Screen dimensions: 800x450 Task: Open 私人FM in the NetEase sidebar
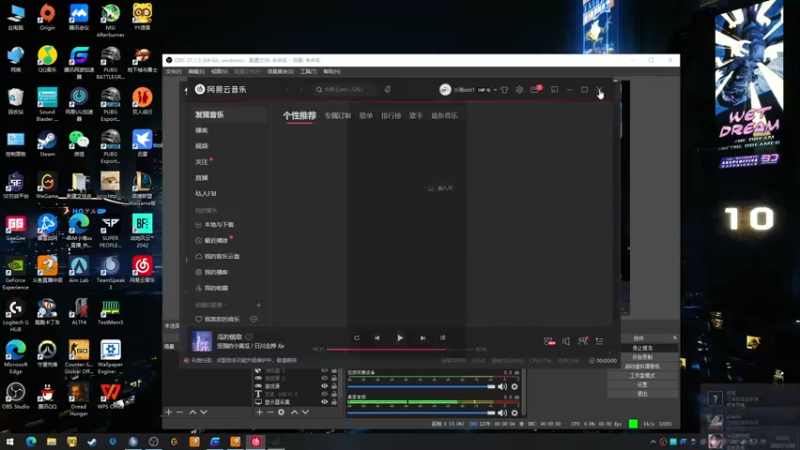click(206, 194)
